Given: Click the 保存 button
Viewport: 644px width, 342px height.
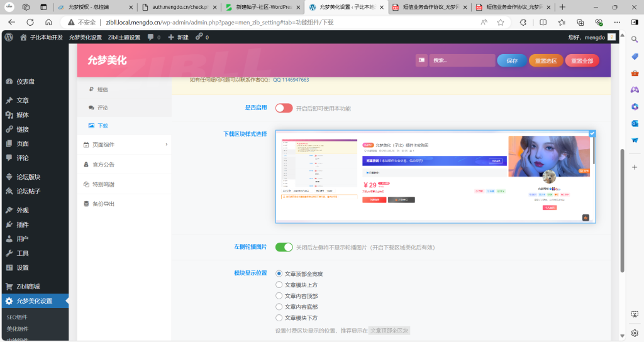Looking at the screenshot, I should [x=511, y=61].
